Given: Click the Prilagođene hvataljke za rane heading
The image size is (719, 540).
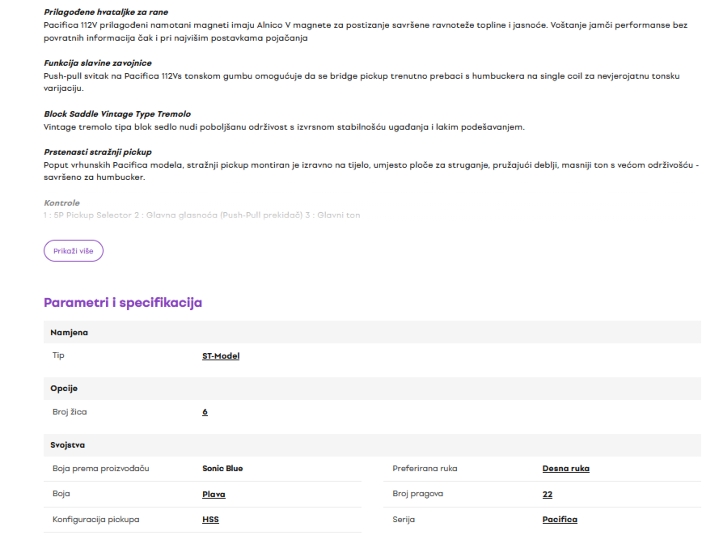Looking at the screenshot, I should 106,12.
